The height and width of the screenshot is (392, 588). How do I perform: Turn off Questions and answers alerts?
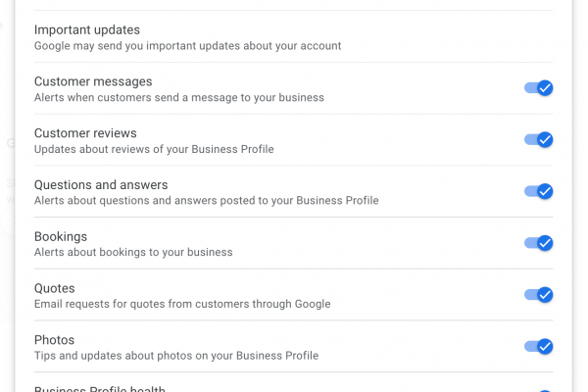(x=539, y=192)
